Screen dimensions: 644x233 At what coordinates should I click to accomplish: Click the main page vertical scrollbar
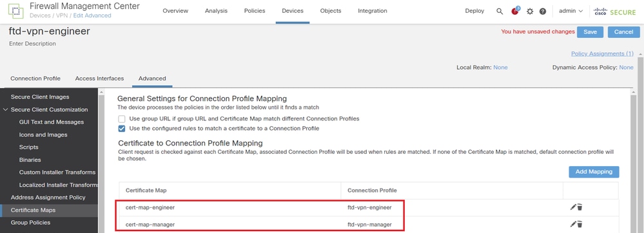coord(641,144)
